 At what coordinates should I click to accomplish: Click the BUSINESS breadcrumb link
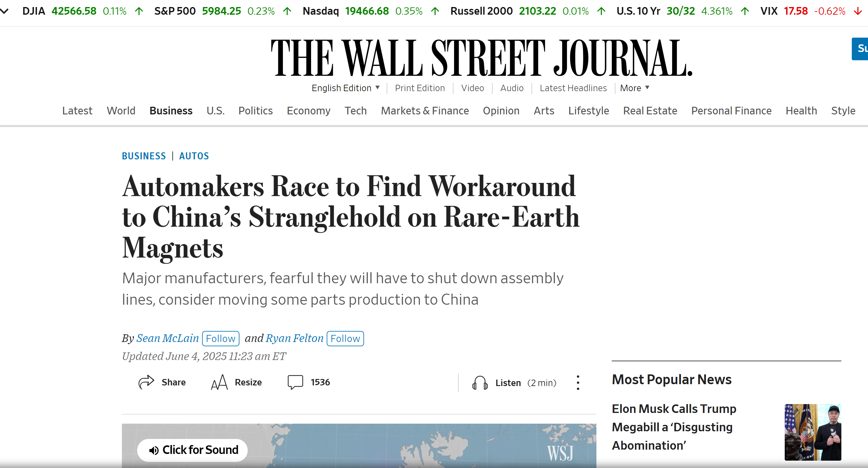click(144, 156)
